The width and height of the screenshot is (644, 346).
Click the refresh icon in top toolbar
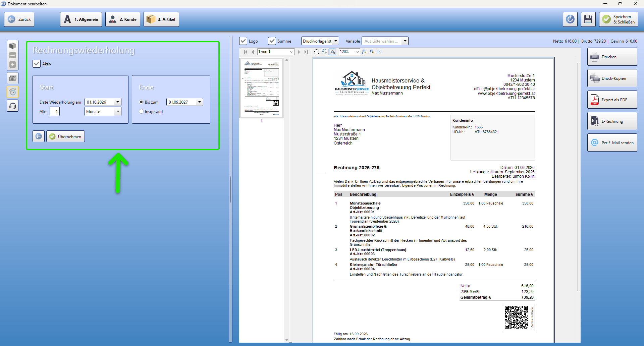point(570,19)
